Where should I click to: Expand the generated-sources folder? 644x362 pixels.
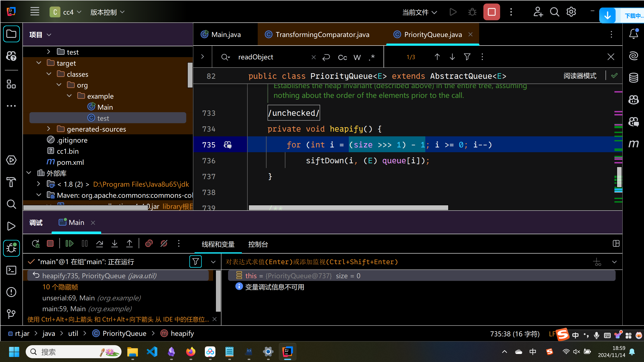coord(49,129)
